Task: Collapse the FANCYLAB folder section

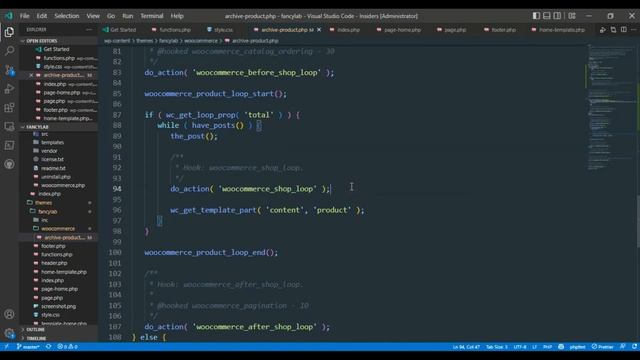Action: click(58, 127)
